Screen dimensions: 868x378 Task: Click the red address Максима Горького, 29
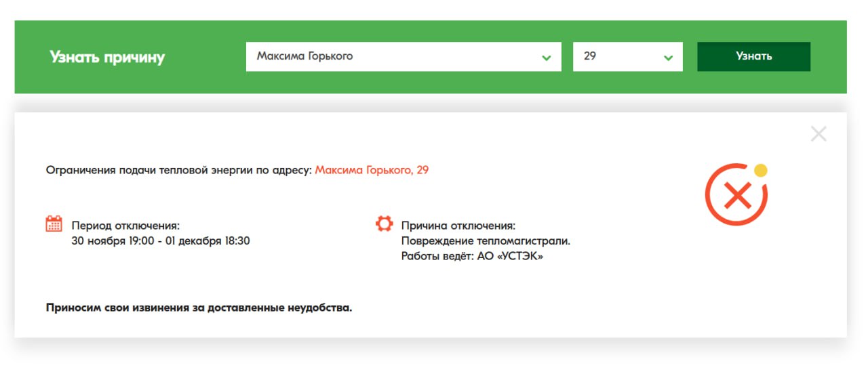(372, 170)
